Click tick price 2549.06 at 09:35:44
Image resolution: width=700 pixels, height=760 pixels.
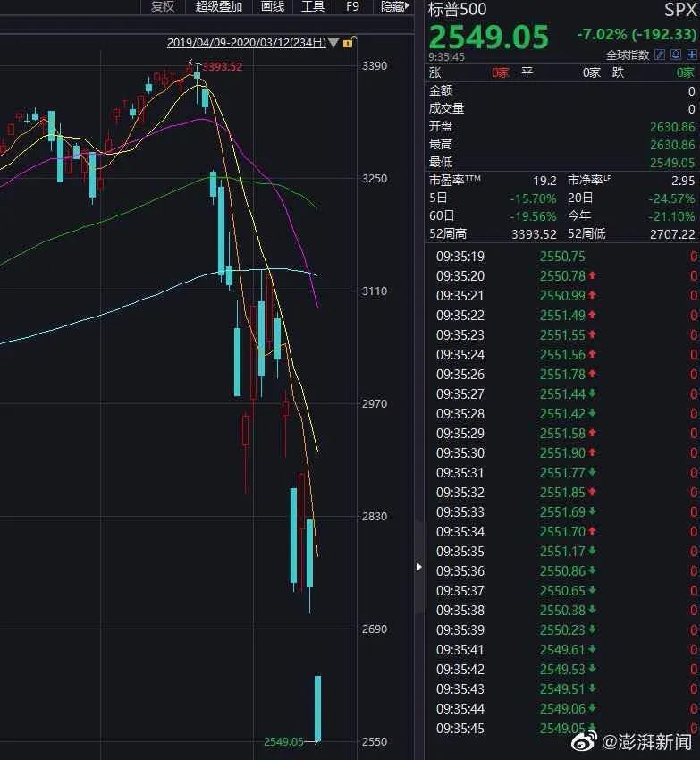point(562,709)
